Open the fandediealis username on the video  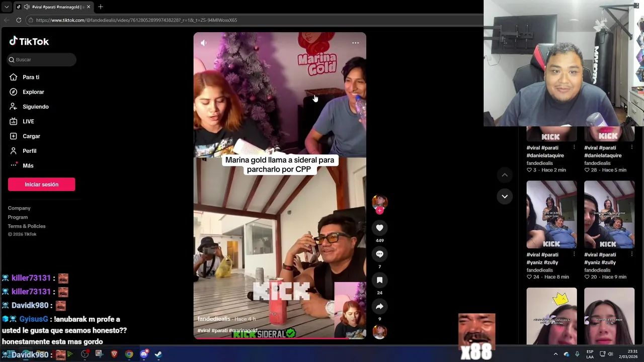click(x=214, y=319)
